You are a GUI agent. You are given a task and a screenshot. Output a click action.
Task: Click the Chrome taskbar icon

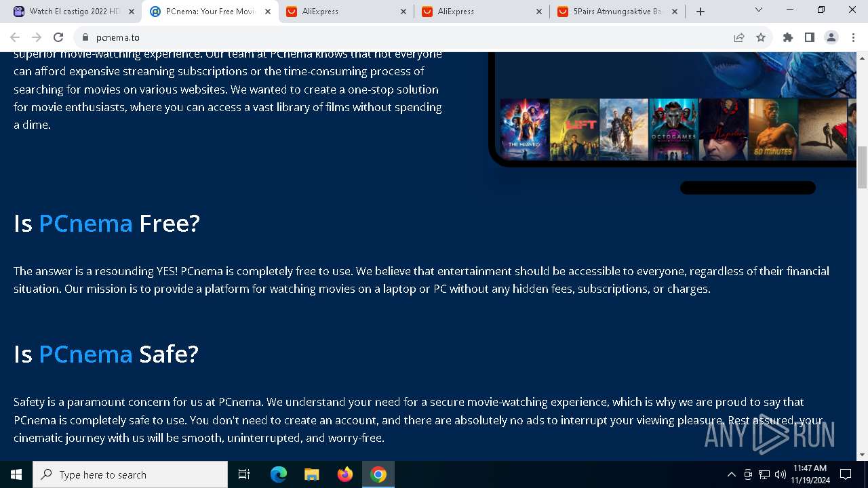click(x=378, y=474)
